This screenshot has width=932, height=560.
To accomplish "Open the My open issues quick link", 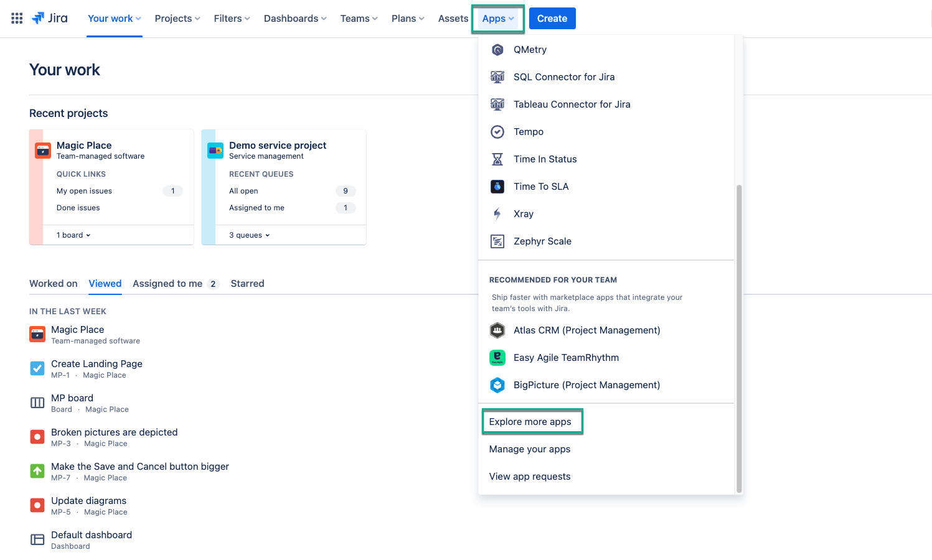I will click(x=84, y=190).
